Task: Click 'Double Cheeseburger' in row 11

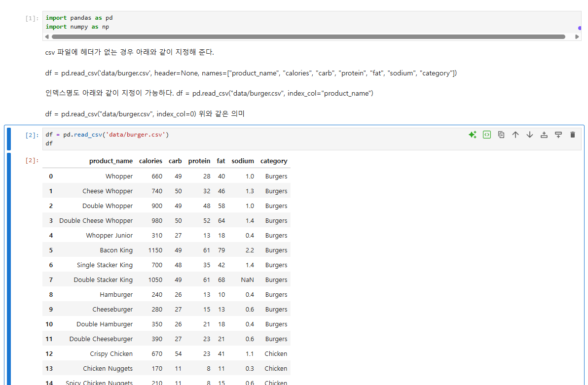Action: tap(101, 339)
